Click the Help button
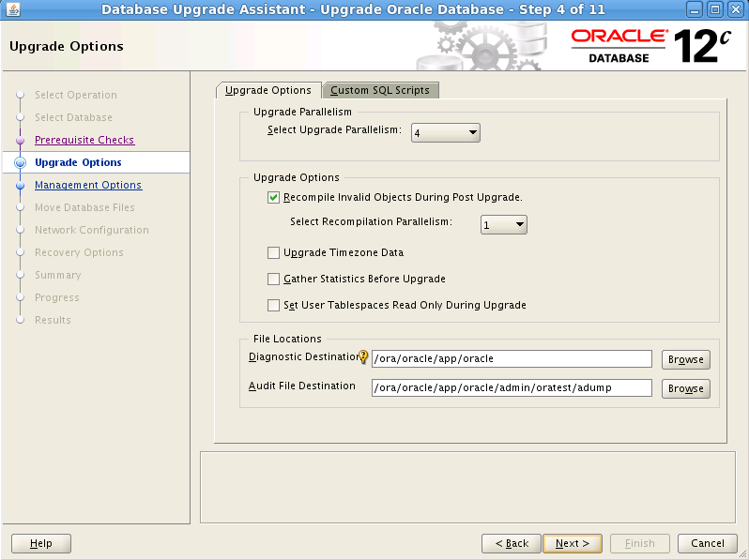 pyautogui.click(x=41, y=543)
